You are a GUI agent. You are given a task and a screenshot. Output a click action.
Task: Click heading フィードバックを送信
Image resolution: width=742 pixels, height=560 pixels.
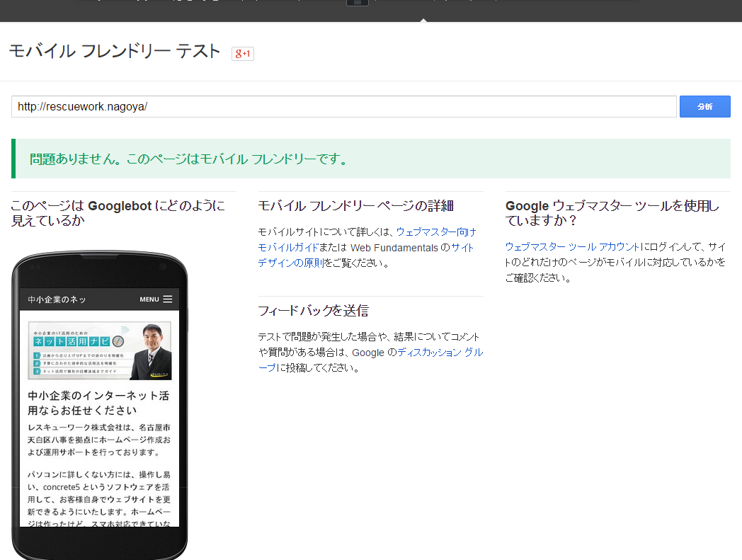(313, 311)
